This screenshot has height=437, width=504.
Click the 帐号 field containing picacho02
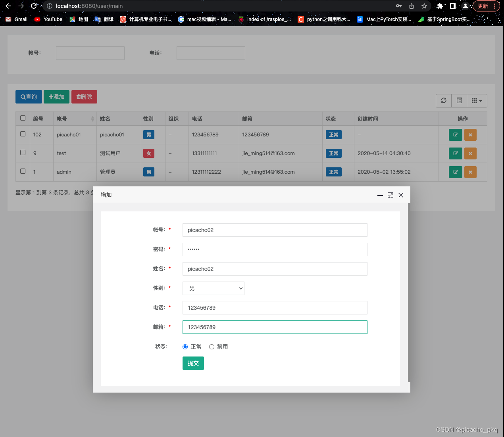(x=275, y=230)
